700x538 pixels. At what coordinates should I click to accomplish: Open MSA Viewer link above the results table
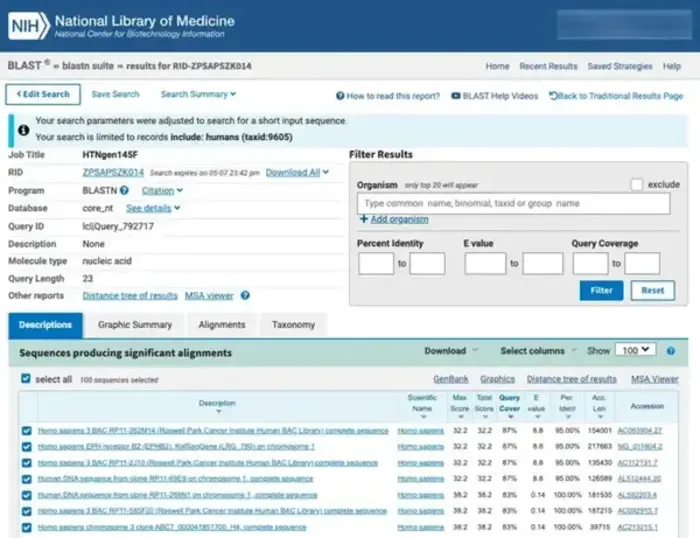[x=654, y=379]
